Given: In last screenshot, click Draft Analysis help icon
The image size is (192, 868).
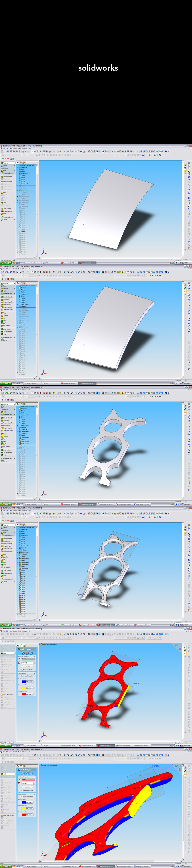Looking at the screenshot, I should point(31,774).
